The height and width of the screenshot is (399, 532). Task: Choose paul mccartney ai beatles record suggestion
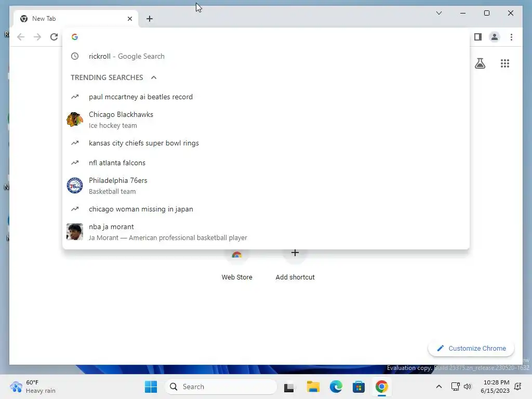point(266,97)
